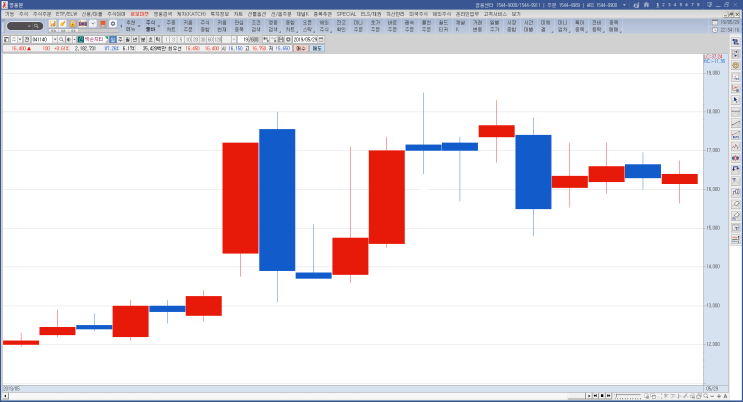Open the dropdown beside the speaker icon
This screenshot has height=402, width=743.
(74, 39)
